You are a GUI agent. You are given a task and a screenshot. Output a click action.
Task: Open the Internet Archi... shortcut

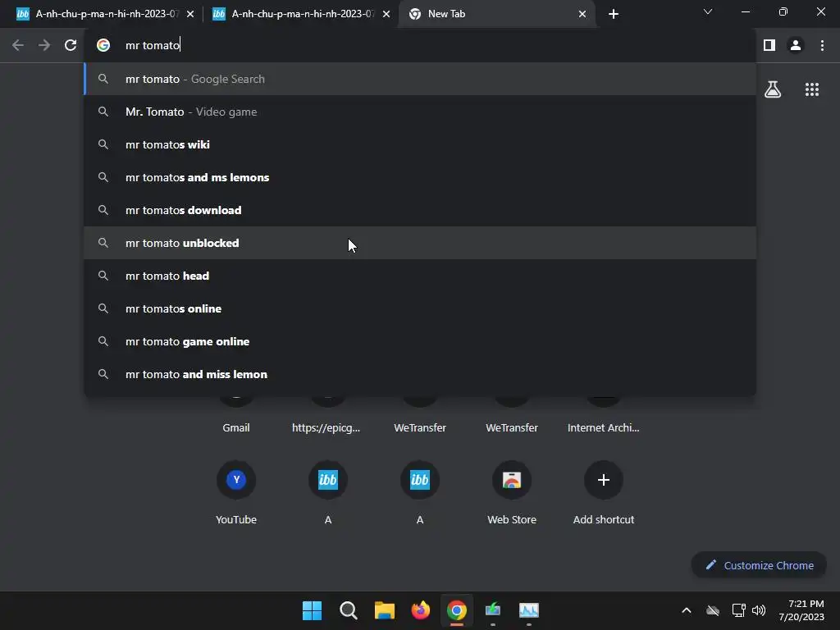pos(603,427)
